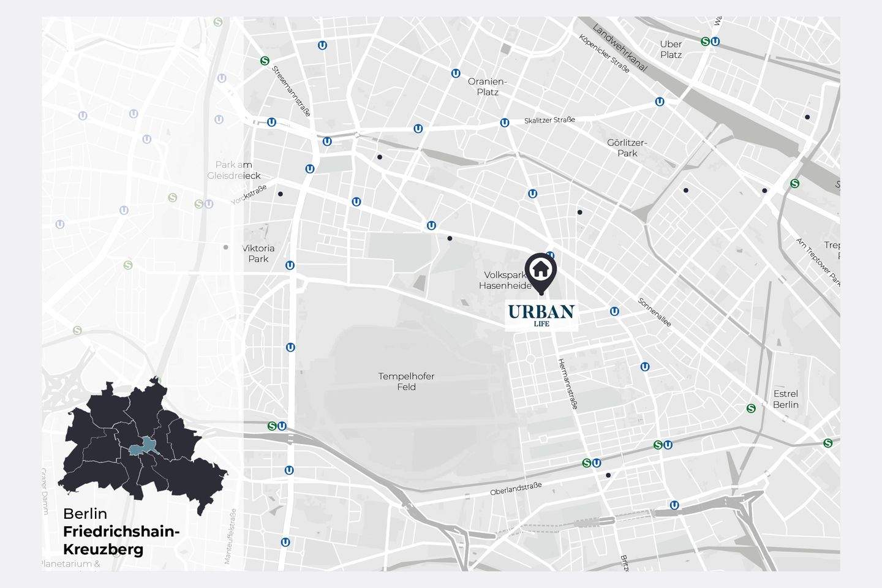Select the Volkspark Hasenheide label

[505, 281]
